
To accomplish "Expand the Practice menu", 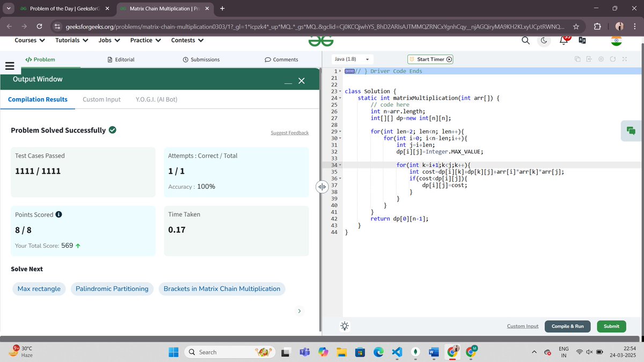I will (145, 40).
